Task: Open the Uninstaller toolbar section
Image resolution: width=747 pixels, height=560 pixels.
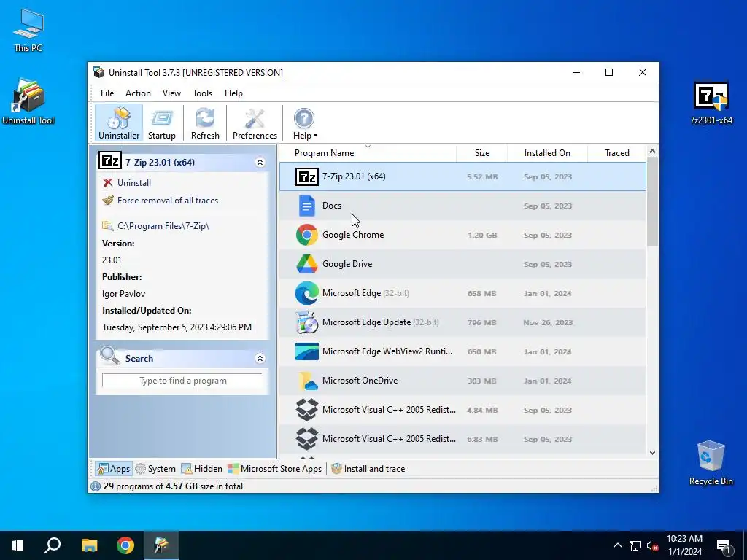Action: [119, 123]
